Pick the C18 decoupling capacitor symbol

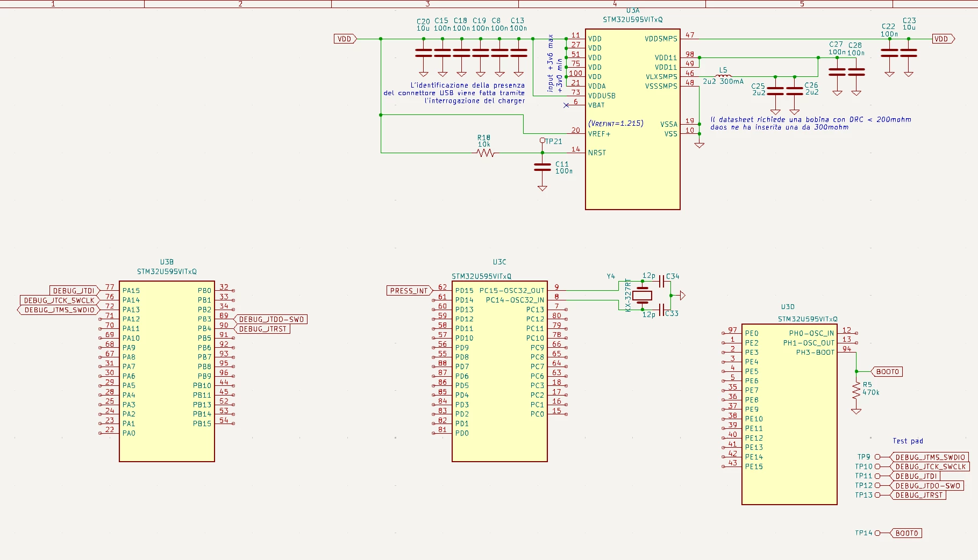(461, 53)
